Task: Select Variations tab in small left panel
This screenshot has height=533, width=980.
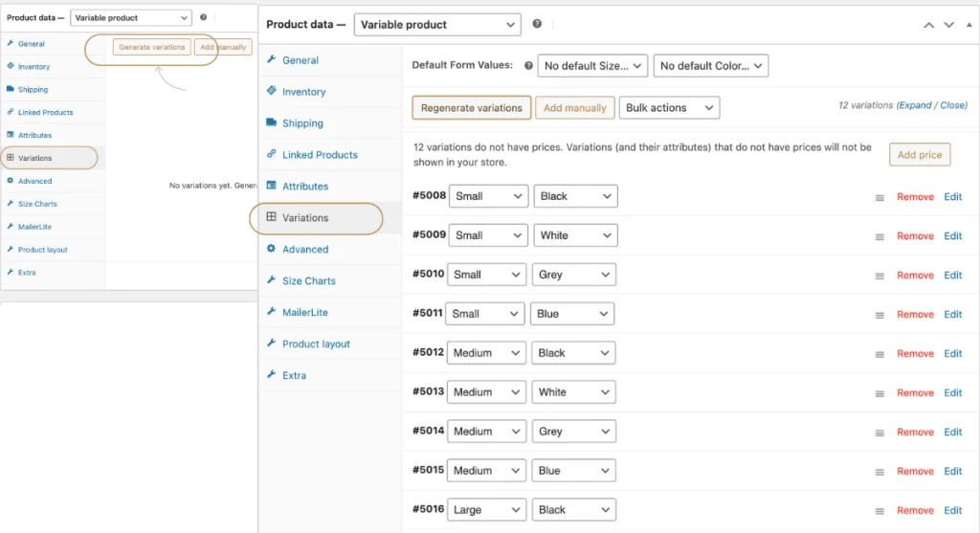Action: [x=35, y=158]
